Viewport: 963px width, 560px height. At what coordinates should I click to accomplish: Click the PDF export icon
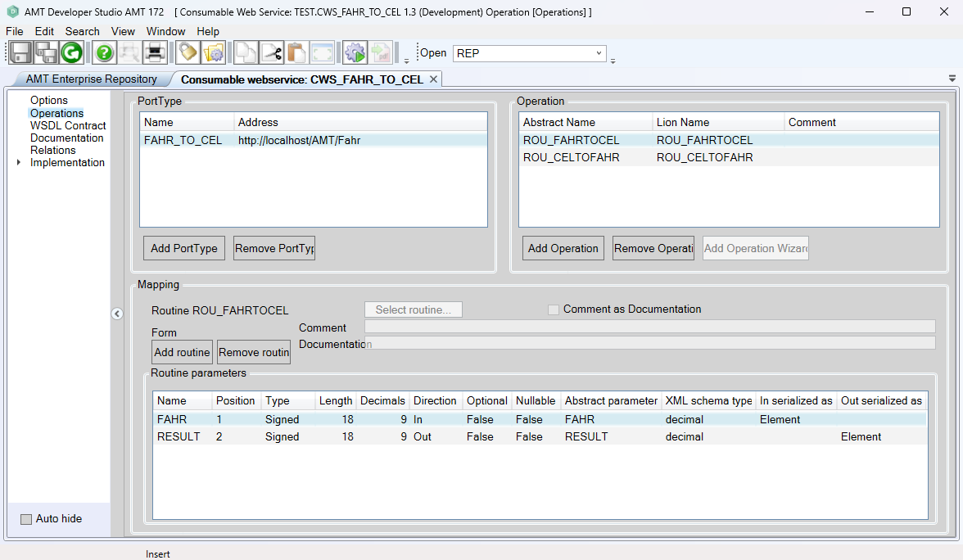pyautogui.click(x=381, y=52)
